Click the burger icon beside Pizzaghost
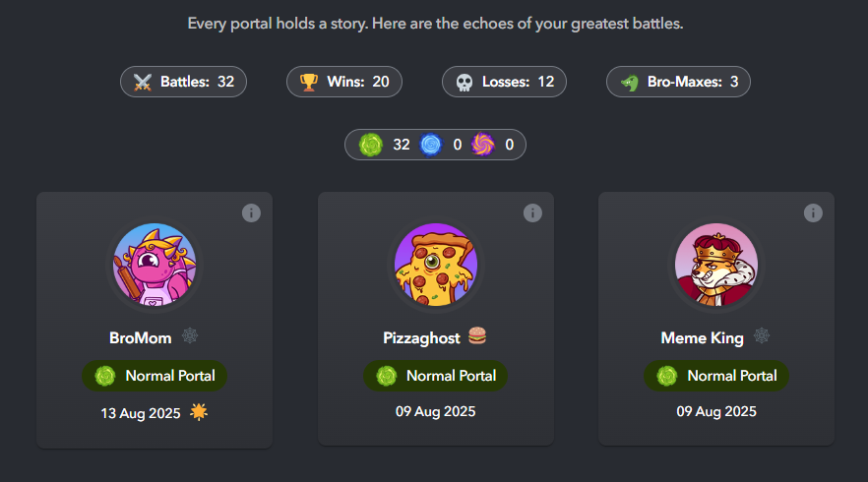 (477, 336)
